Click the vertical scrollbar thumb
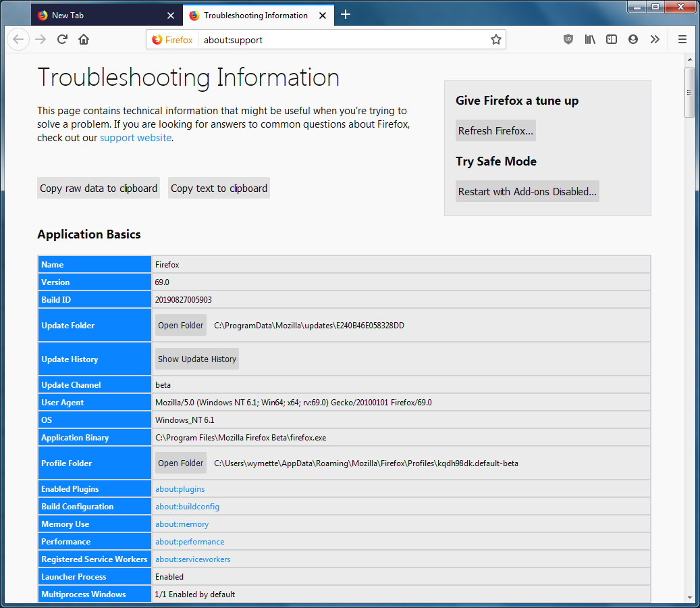This screenshot has width=700, height=608. pyautogui.click(x=689, y=93)
